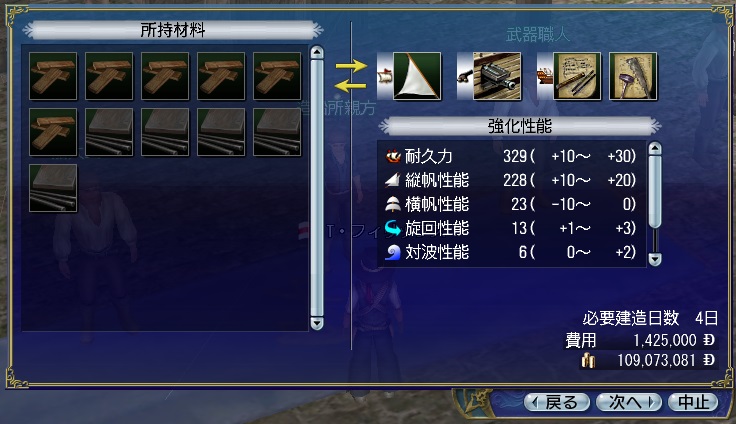Click the 次へ next button

[629, 402]
